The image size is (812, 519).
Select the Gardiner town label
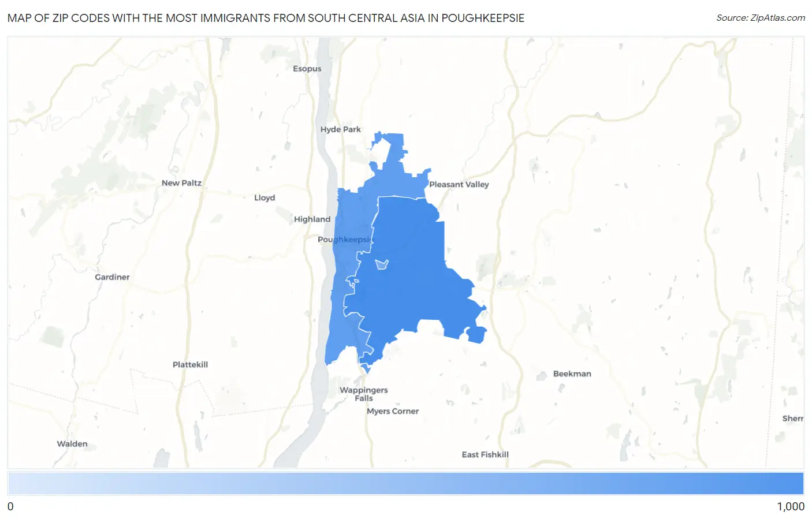(112, 277)
